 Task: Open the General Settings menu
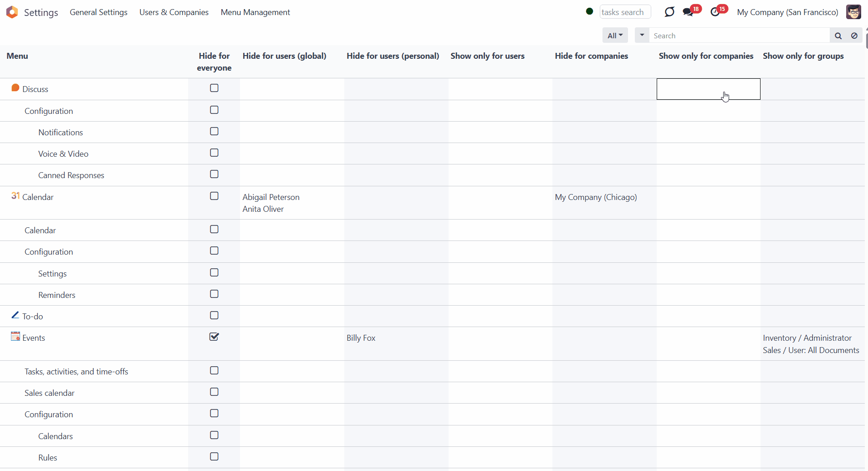pyautogui.click(x=98, y=12)
